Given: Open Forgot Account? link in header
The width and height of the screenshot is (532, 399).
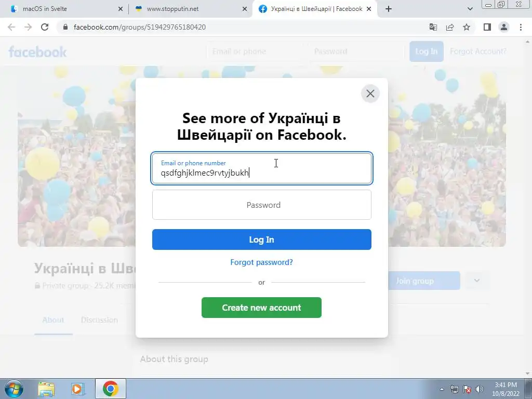Looking at the screenshot, I should pos(478,51).
